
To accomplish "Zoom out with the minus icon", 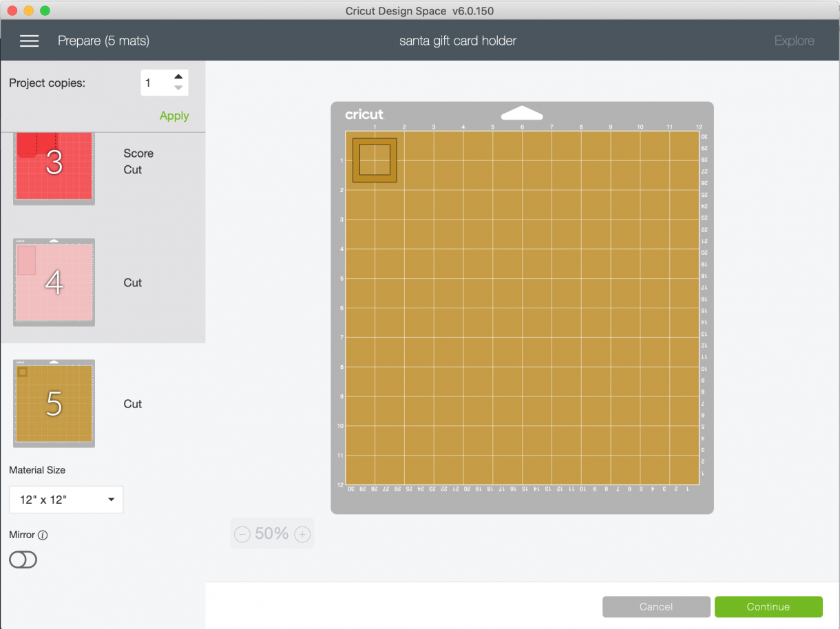I will (242, 534).
